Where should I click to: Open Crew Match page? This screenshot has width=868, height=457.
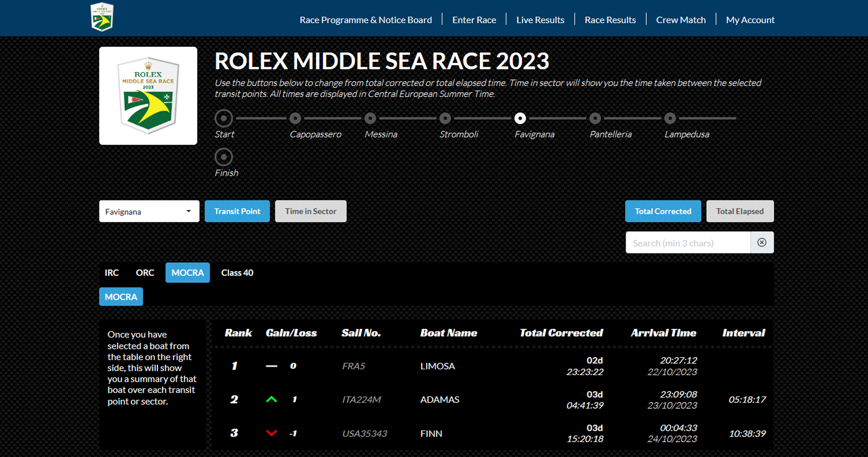coord(681,19)
